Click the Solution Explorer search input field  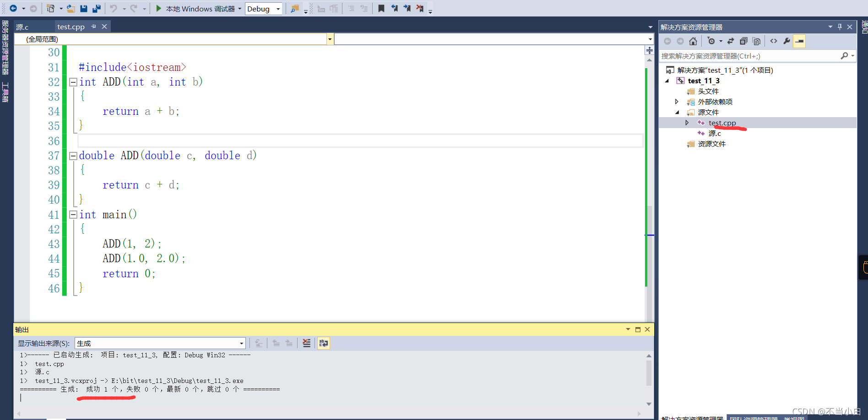(x=749, y=56)
